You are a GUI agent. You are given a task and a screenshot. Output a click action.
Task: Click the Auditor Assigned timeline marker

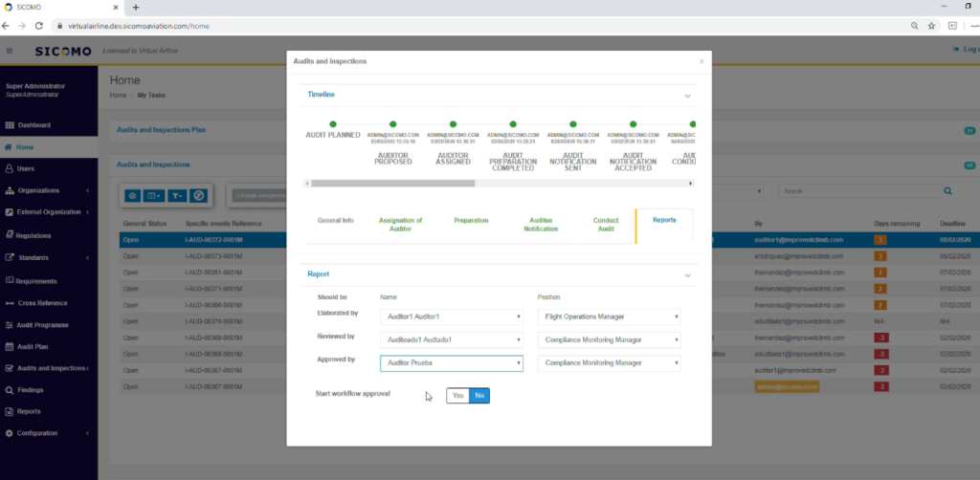(453, 124)
